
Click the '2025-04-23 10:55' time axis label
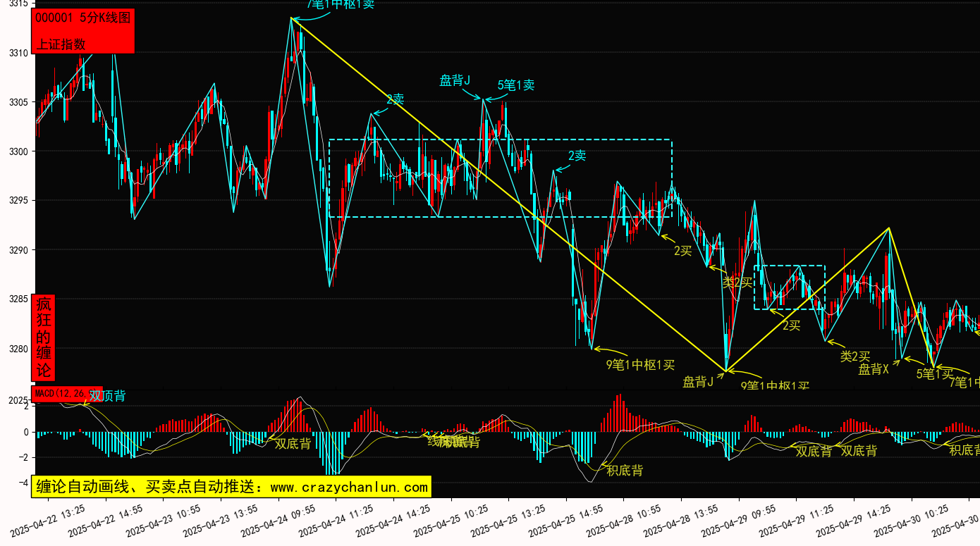click(162, 520)
